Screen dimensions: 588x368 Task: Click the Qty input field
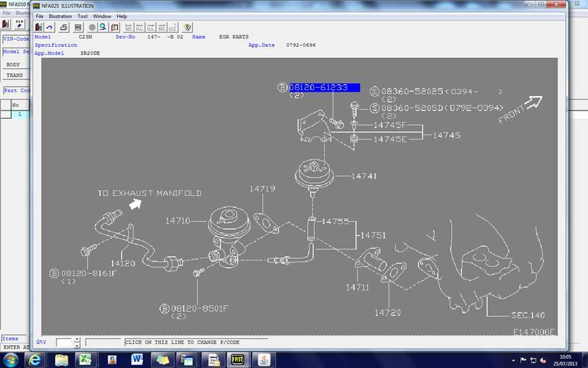coord(63,342)
